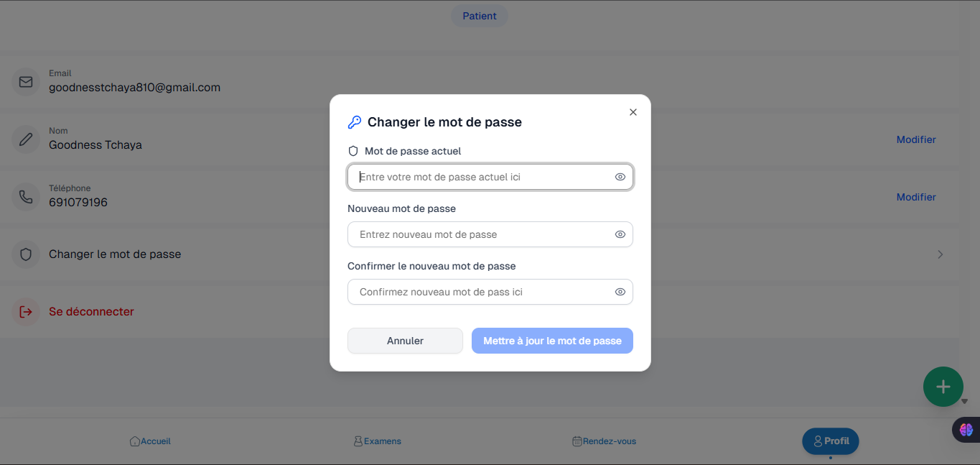Viewport: 980px width, 465px height.
Task: Click Mettre à jour le mot de passe
Action: 552,341
